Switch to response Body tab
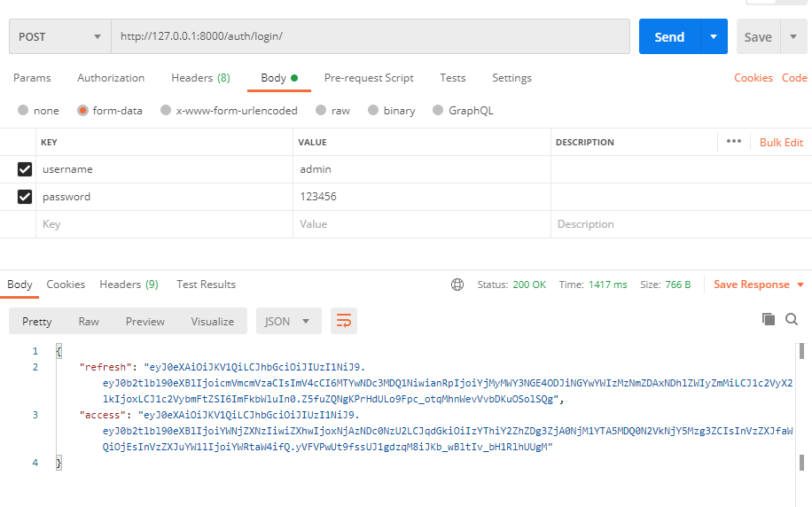 point(20,285)
